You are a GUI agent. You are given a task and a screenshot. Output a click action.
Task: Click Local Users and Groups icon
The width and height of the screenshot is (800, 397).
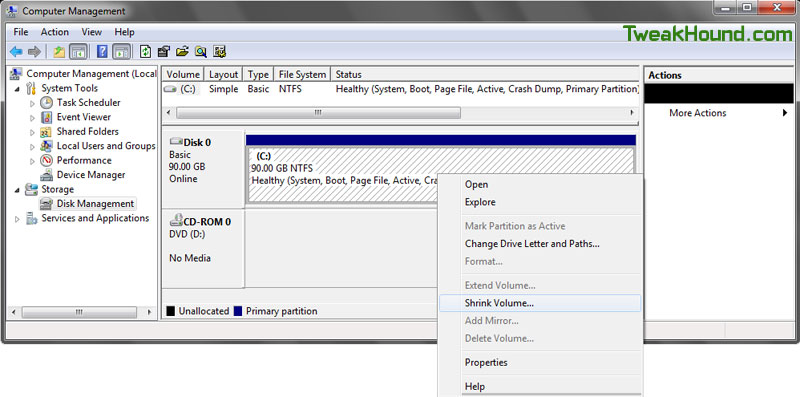click(x=46, y=146)
